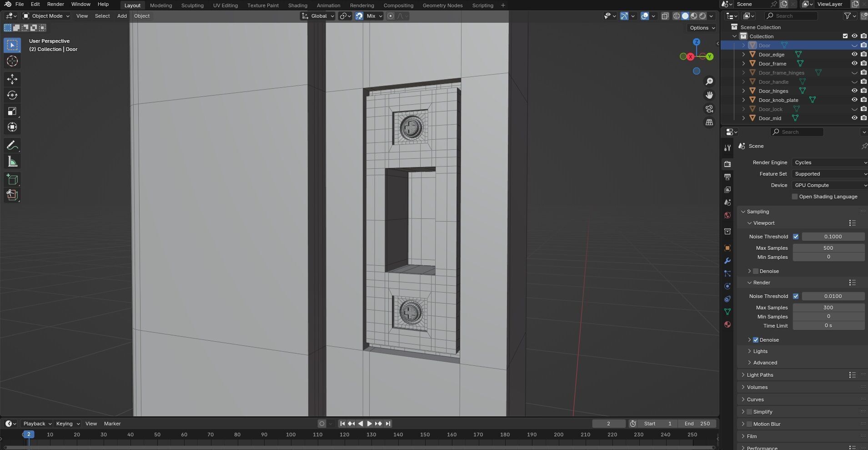Click the pan view hand icon
Image resolution: width=868 pixels, height=450 pixels.
pos(709,95)
